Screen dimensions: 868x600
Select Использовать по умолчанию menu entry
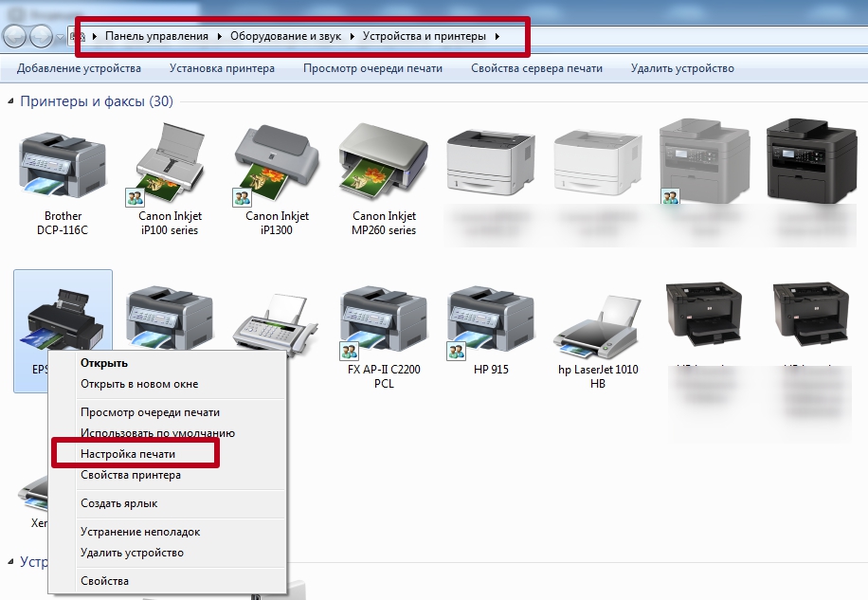click(x=157, y=433)
